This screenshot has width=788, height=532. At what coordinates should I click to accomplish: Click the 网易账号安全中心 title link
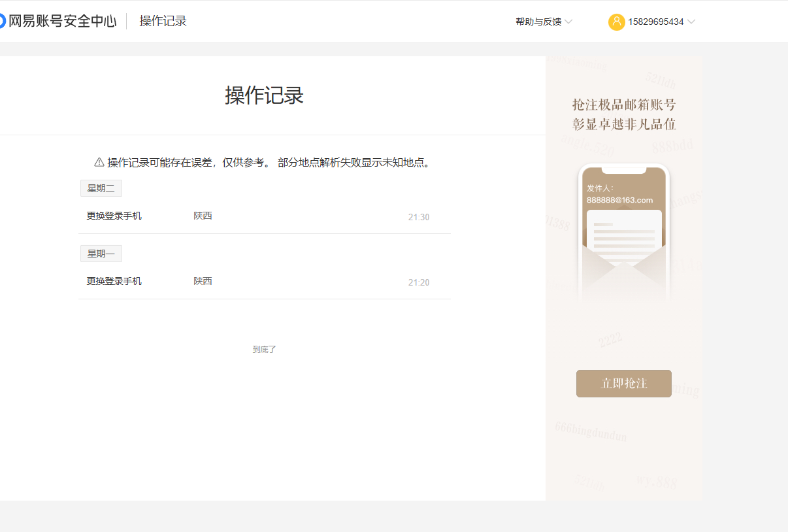pos(63,22)
